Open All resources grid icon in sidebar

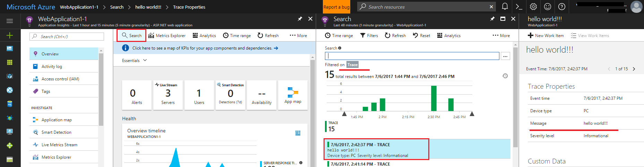10,62
